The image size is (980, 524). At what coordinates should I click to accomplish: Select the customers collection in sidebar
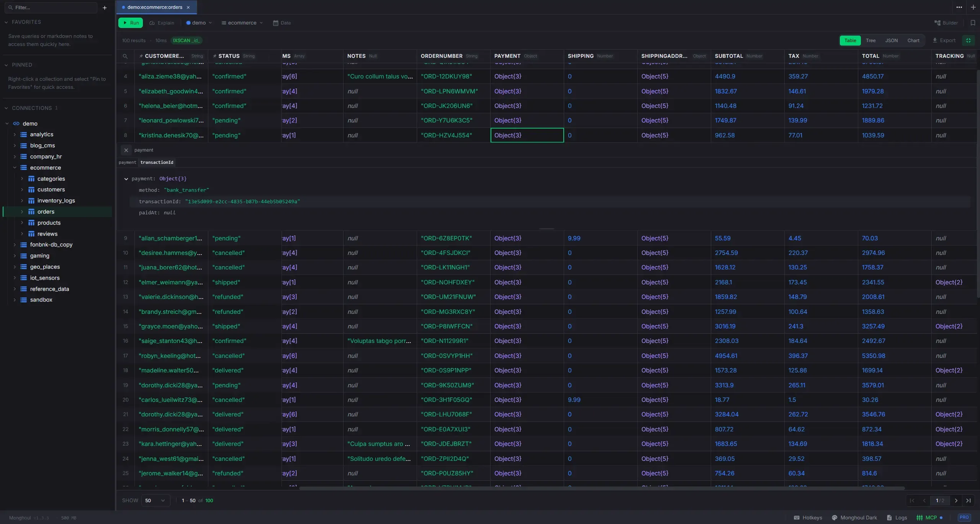click(x=51, y=190)
